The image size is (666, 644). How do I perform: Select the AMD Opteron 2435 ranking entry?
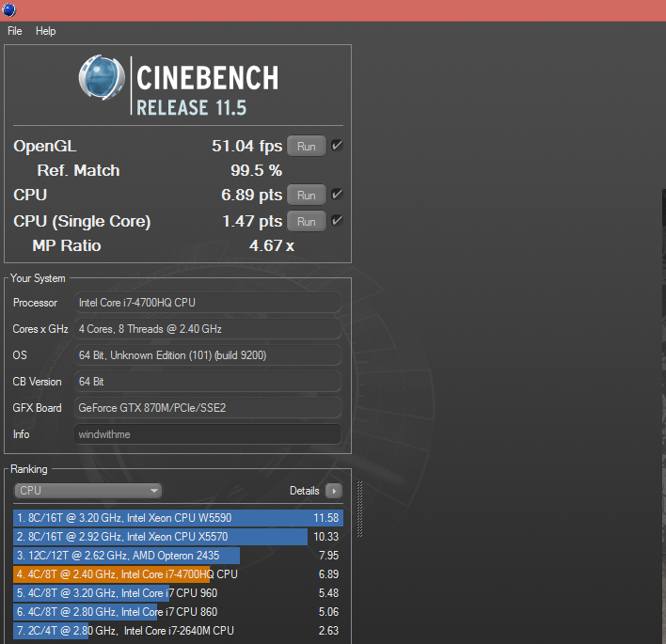click(178, 556)
